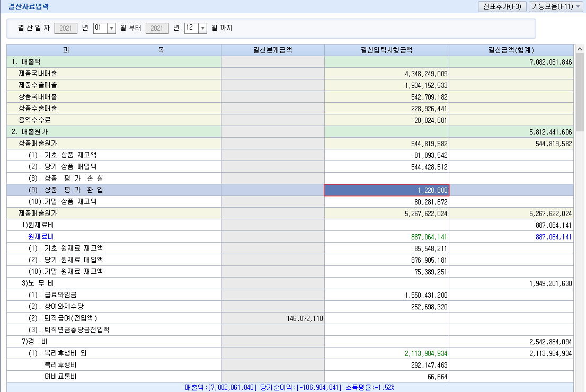Click the 퇴직급여(전입액) amount 146,072,110
This screenshot has width=586, height=392.
(x=296, y=318)
